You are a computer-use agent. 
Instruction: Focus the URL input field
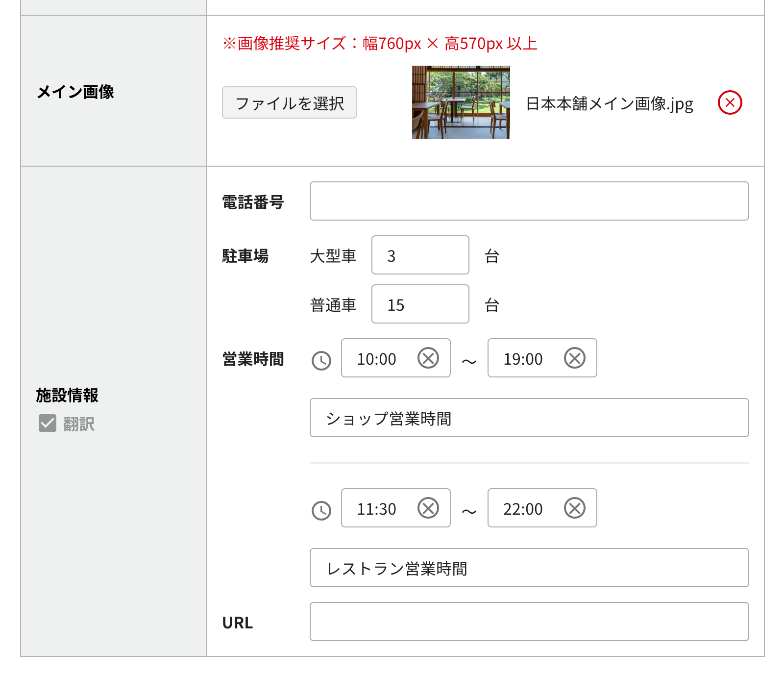pyautogui.click(x=529, y=622)
